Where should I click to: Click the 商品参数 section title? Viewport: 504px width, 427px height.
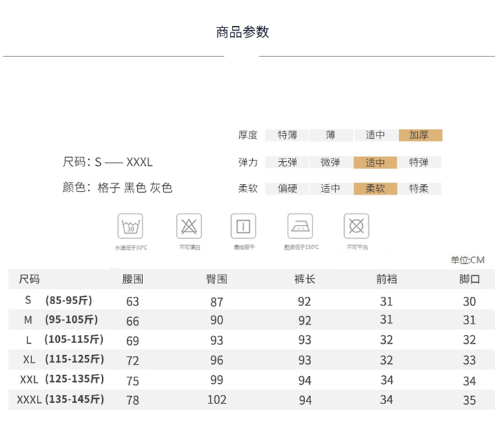coord(243,32)
